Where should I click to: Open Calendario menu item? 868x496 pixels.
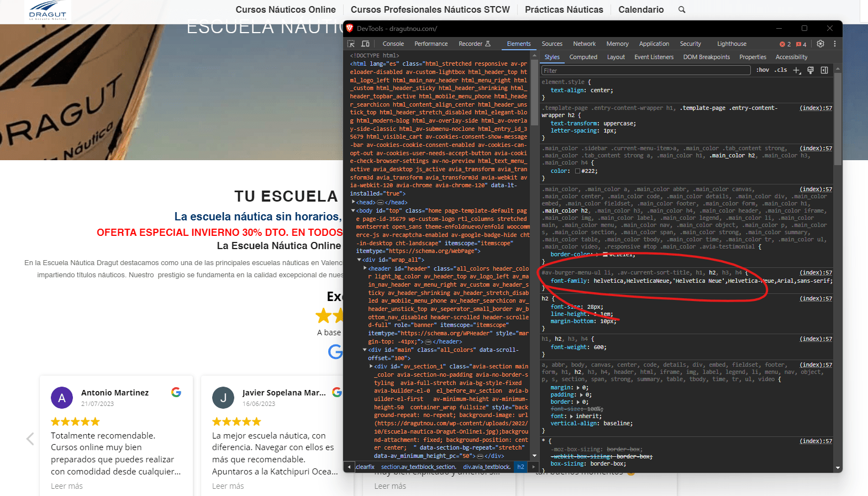click(641, 9)
